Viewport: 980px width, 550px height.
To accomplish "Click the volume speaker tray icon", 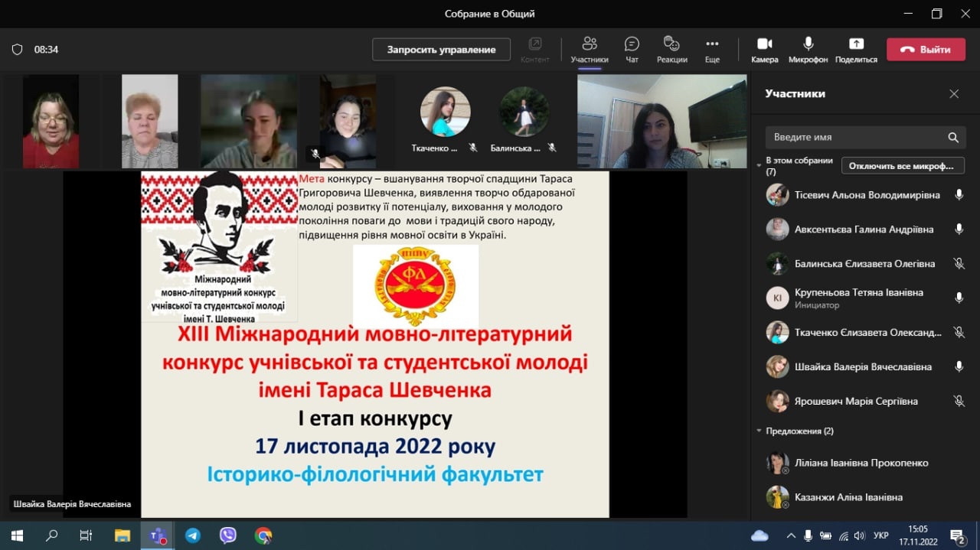I will coord(859,535).
